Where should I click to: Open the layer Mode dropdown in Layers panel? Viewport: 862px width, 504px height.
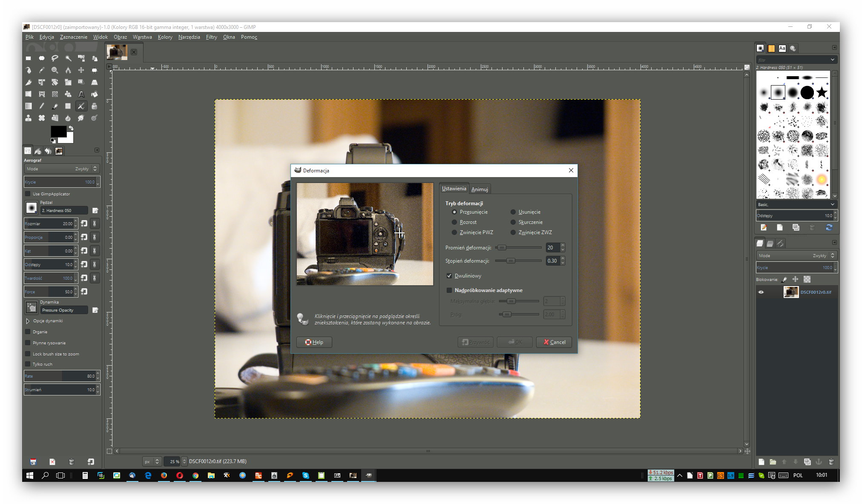click(796, 255)
